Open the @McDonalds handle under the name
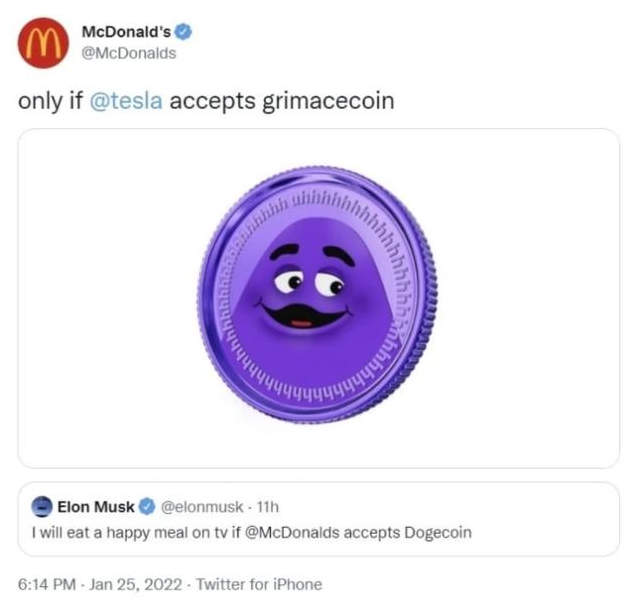 (129, 53)
